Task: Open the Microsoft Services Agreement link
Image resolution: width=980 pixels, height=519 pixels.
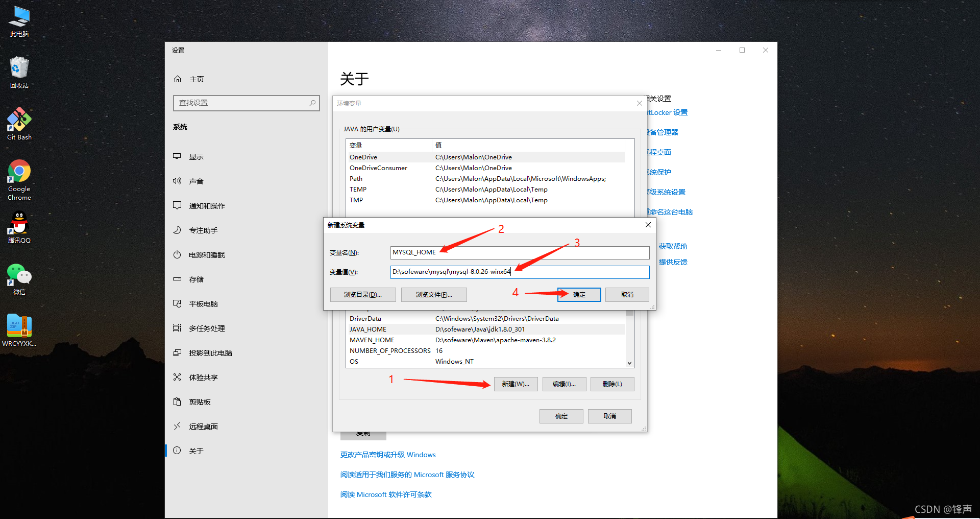Action: (x=407, y=475)
